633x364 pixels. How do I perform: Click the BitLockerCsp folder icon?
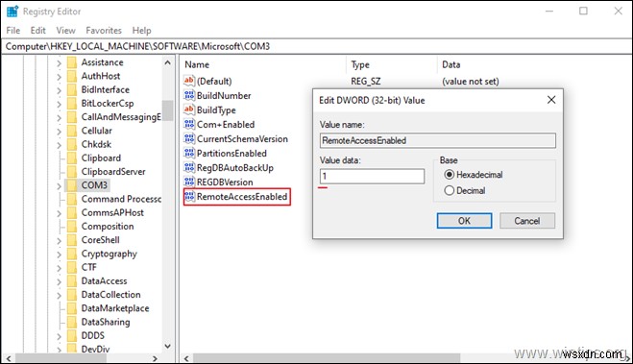[x=71, y=104]
